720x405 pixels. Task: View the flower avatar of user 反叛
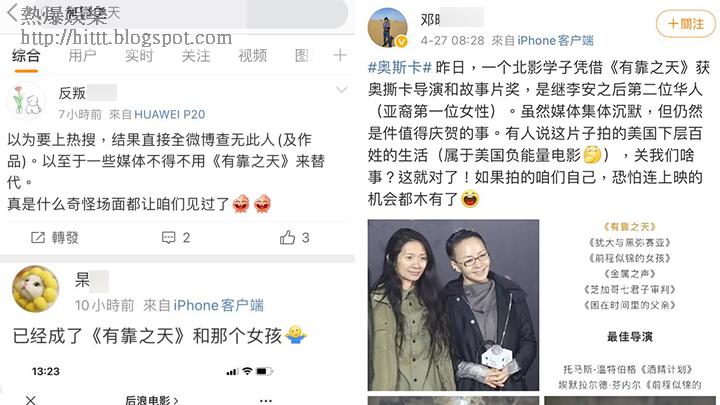26,101
